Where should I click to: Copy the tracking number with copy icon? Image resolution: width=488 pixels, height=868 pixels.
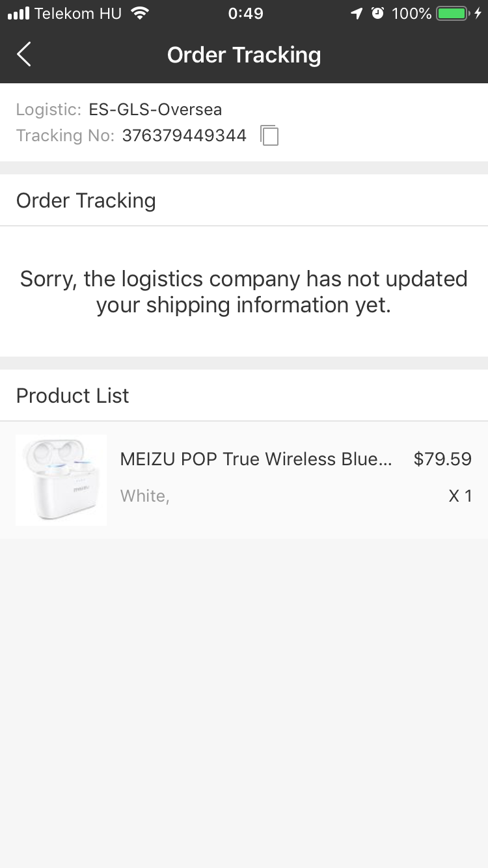pyautogui.click(x=269, y=135)
